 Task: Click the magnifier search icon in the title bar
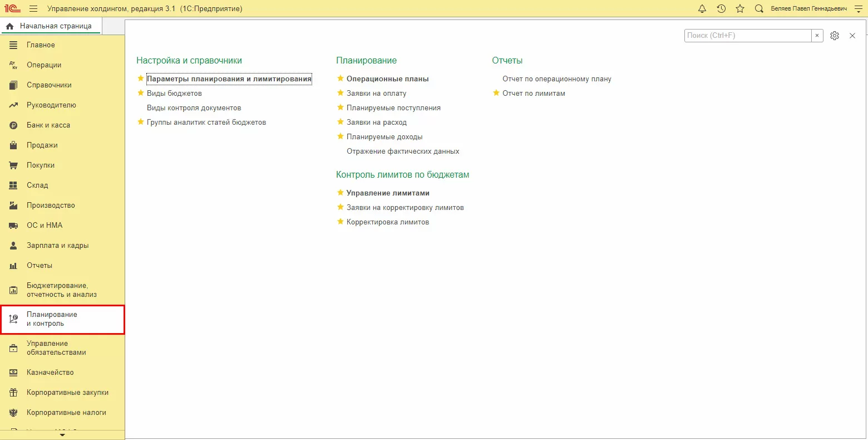click(x=759, y=9)
